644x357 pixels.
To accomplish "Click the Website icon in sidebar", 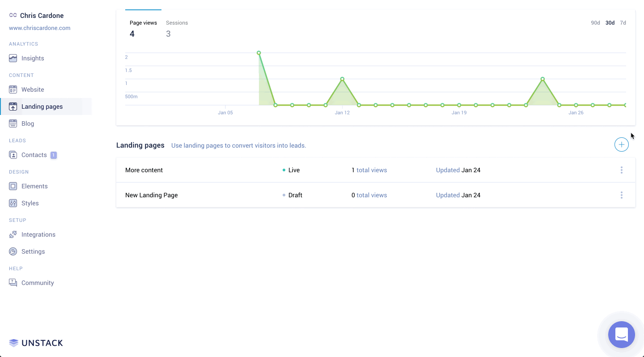I will click(13, 89).
